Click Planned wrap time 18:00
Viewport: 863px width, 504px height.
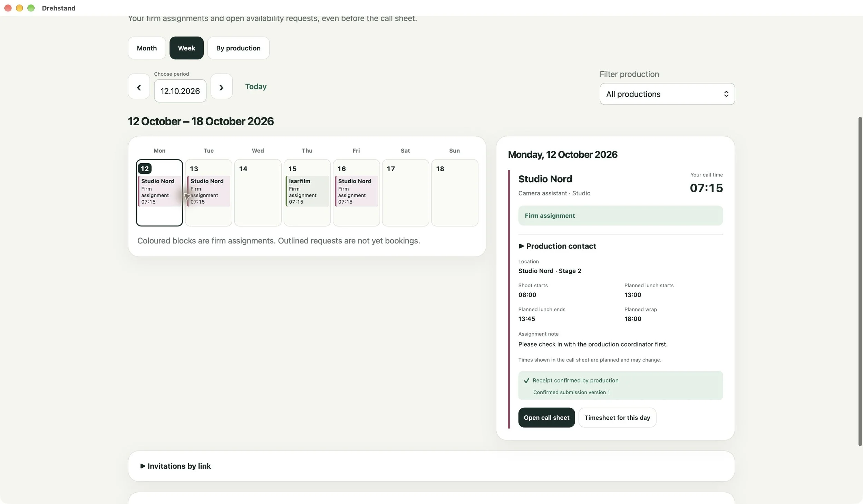click(633, 319)
